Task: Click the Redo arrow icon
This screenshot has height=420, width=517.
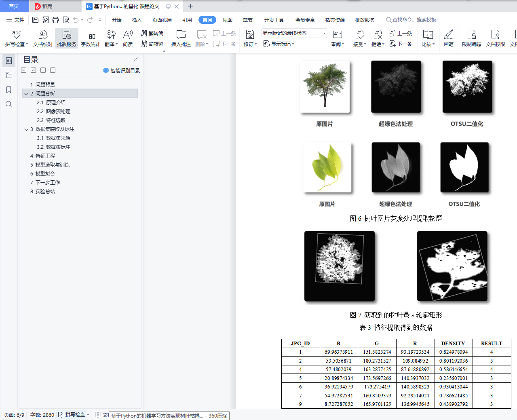Action: [x=90, y=20]
